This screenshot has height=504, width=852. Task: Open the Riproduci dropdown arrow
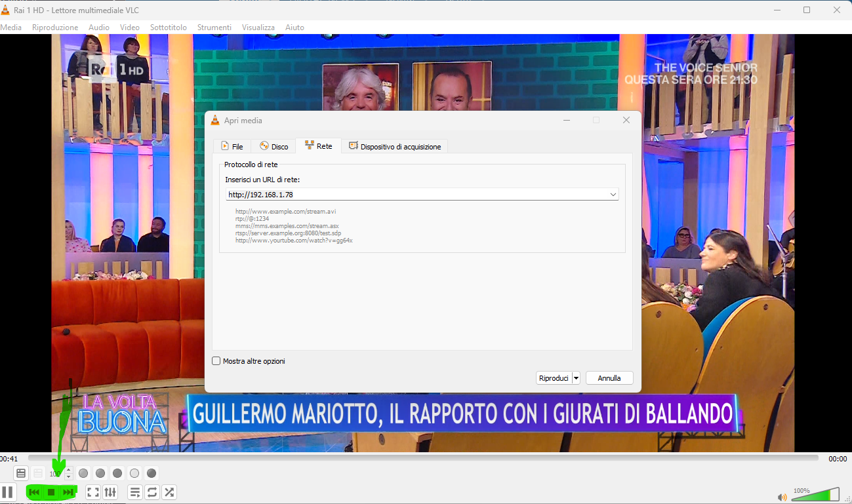coord(576,378)
